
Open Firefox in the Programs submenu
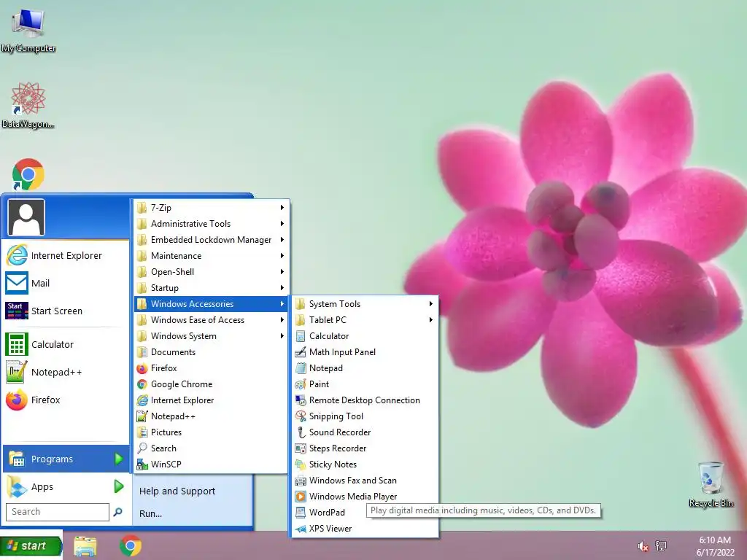pyautogui.click(x=211, y=368)
